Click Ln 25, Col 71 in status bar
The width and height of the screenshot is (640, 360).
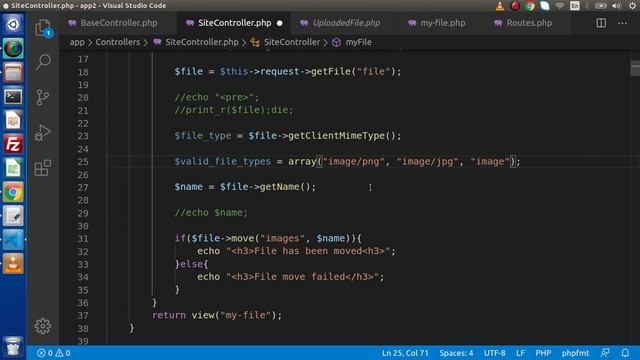pos(405,353)
